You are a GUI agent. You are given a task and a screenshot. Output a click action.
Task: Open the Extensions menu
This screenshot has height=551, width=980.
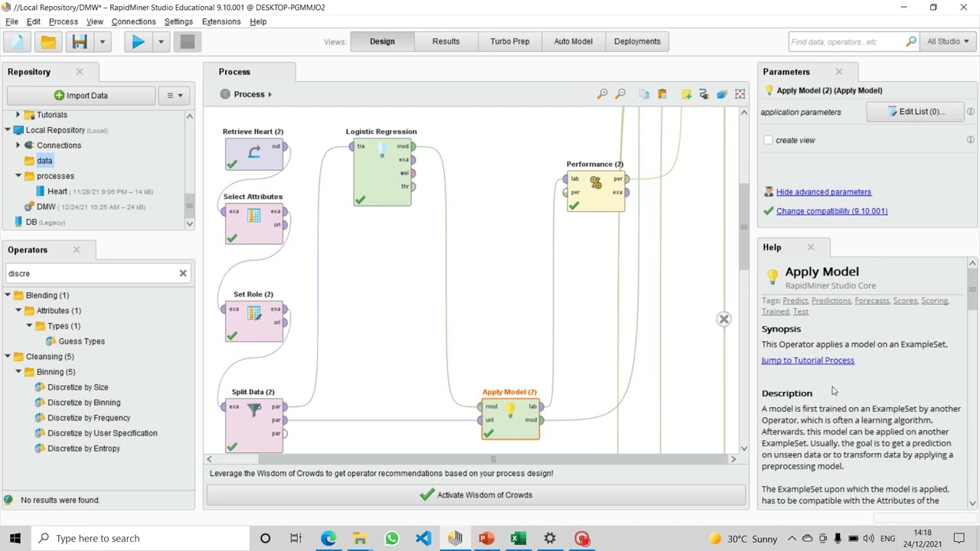click(x=221, y=21)
